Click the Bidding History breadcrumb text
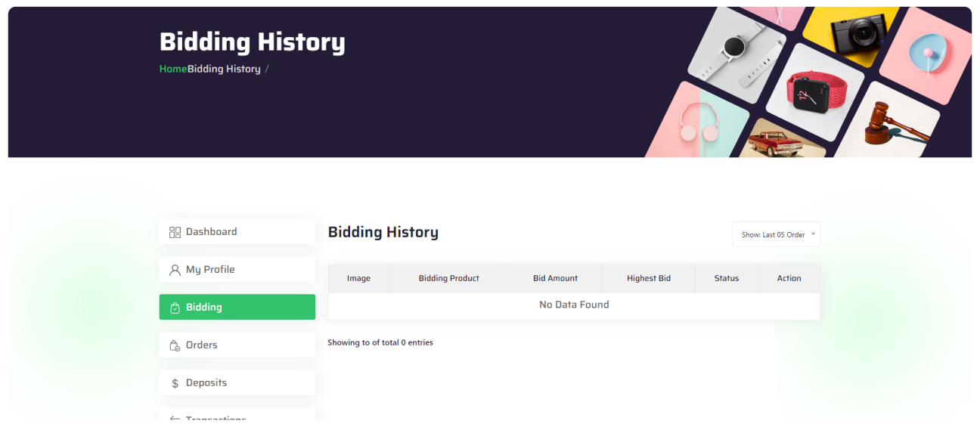The image size is (980, 427). [x=224, y=69]
